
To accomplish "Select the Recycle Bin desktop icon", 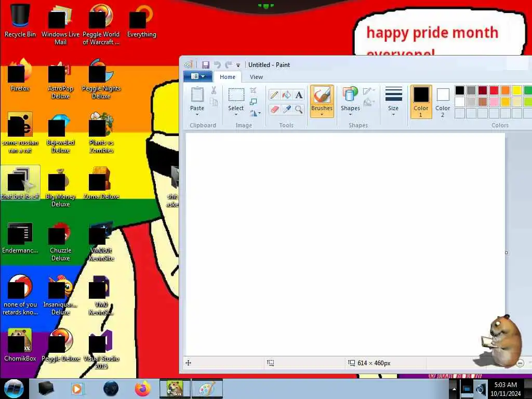I will [20, 21].
